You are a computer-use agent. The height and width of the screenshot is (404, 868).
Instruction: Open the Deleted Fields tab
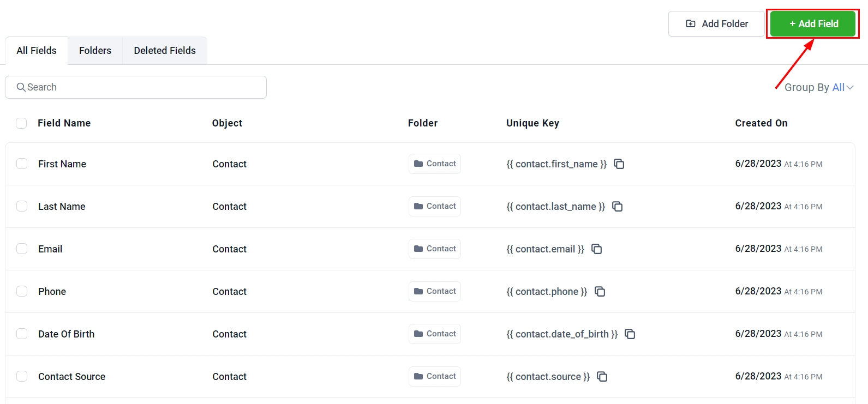(x=165, y=51)
